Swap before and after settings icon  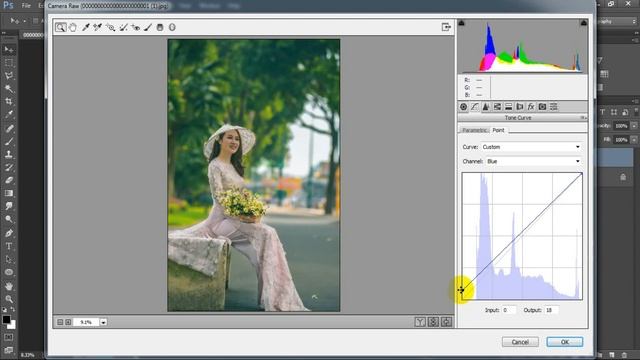pyautogui.click(x=433, y=322)
